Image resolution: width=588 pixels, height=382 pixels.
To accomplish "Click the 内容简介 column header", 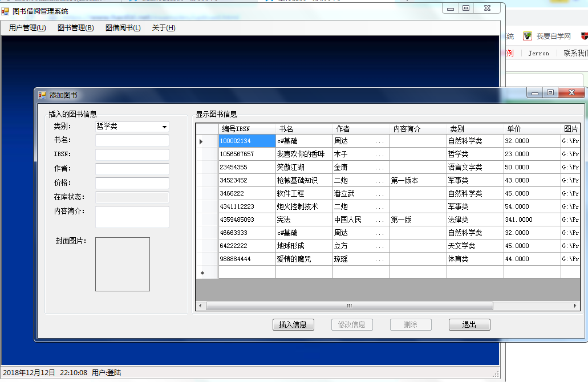I will pos(418,129).
